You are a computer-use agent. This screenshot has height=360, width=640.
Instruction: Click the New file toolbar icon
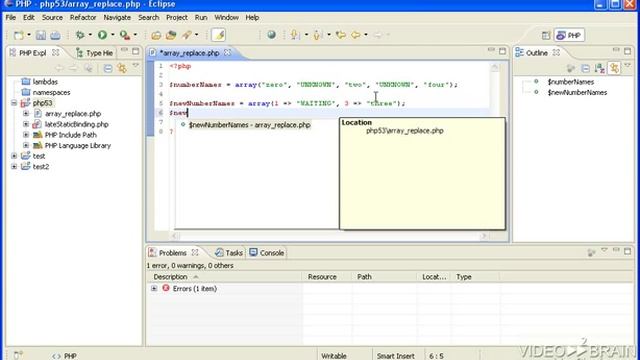pyautogui.click(x=19, y=35)
